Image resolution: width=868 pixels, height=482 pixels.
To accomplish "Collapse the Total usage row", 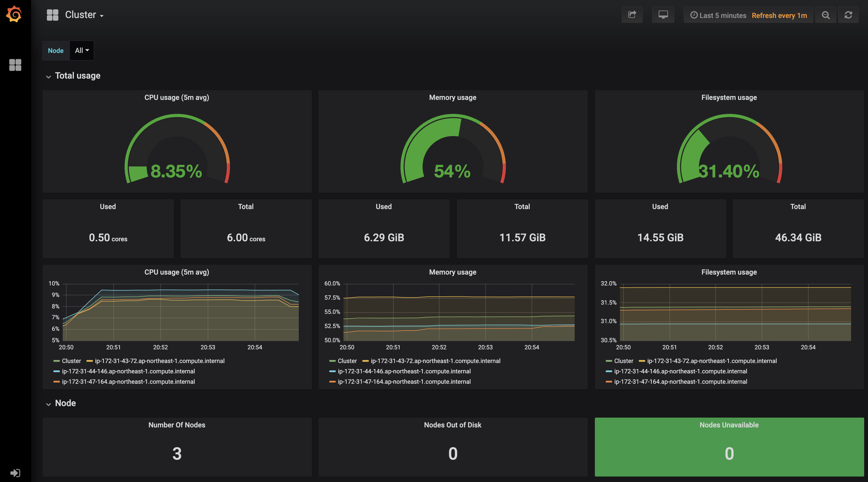I will [77, 76].
